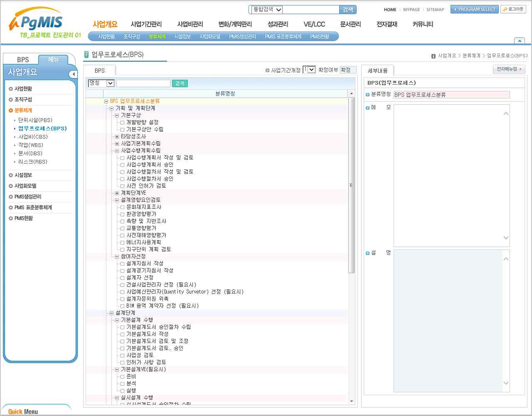Open 단위시설(PBS) in sidebar
Image resolution: width=532 pixels, height=416 pixels.
click(x=35, y=120)
